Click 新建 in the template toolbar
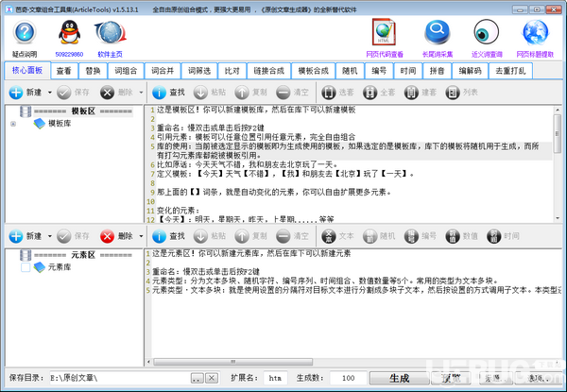This screenshot has width=567, height=392. pyautogui.click(x=26, y=93)
